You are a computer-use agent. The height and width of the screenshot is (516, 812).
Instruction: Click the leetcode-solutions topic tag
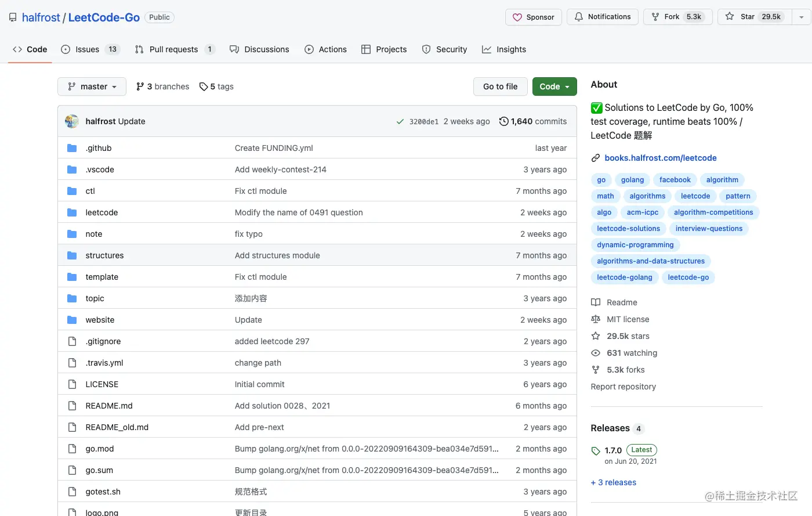pyautogui.click(x=628, y=229)
